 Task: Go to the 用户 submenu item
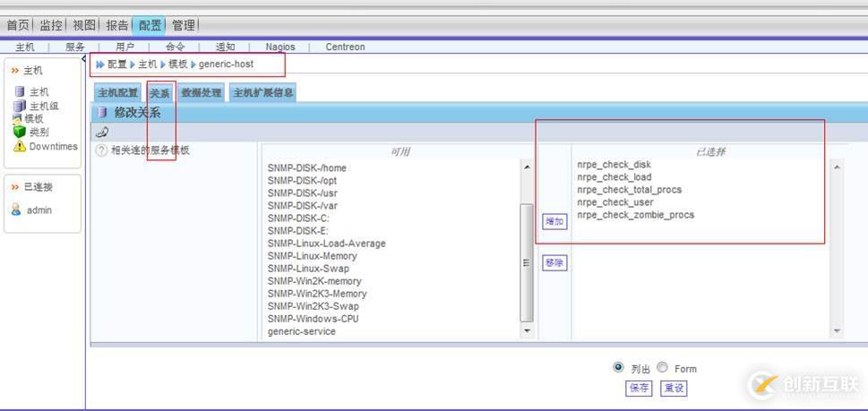click(125, 47)
